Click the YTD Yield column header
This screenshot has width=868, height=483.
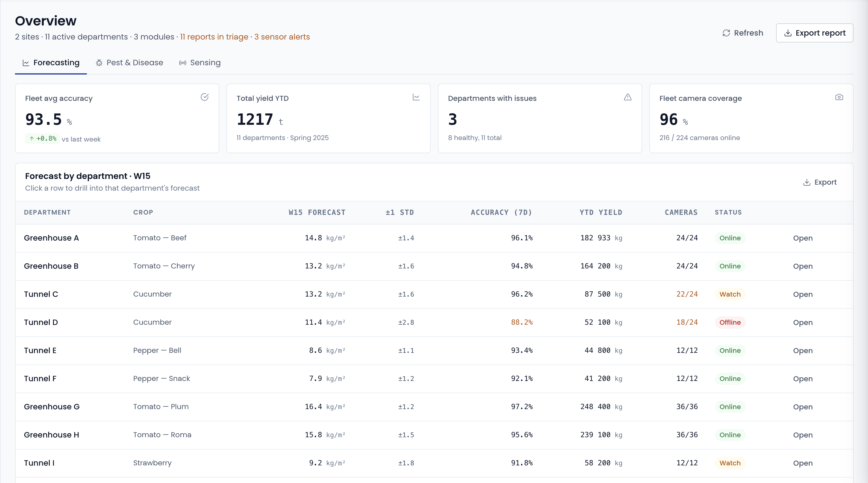[x=601, y=212]
